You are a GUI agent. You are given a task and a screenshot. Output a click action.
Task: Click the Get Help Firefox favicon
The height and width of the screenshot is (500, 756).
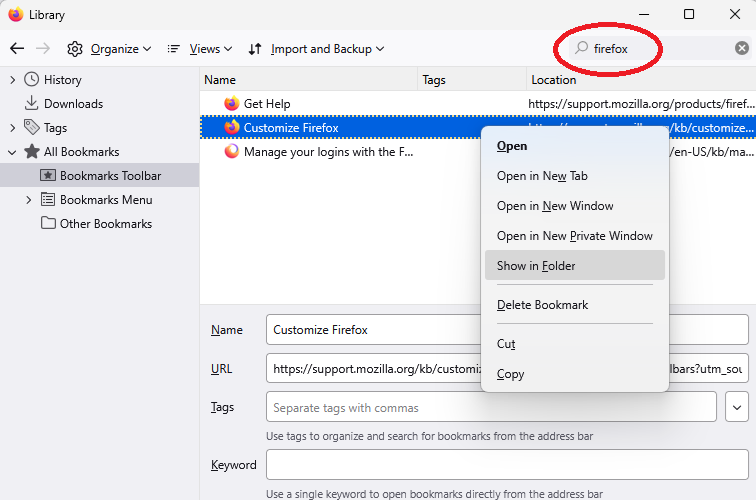232,103
